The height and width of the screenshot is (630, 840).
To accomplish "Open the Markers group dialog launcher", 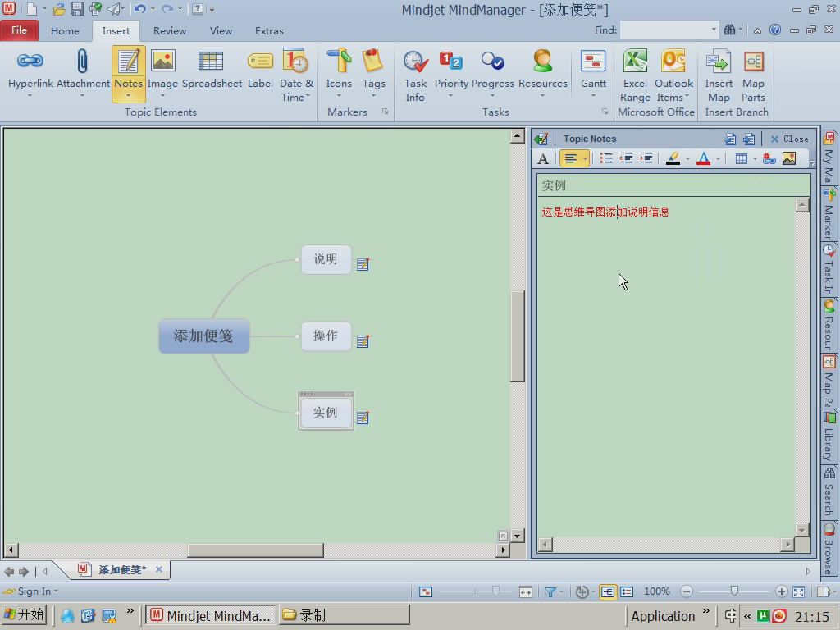I will point(385,112).
